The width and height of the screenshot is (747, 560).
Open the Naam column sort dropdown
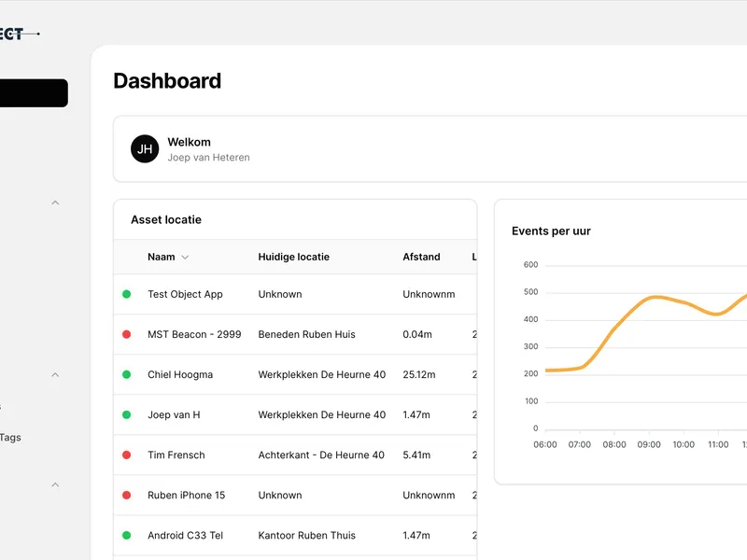[186, 257]
